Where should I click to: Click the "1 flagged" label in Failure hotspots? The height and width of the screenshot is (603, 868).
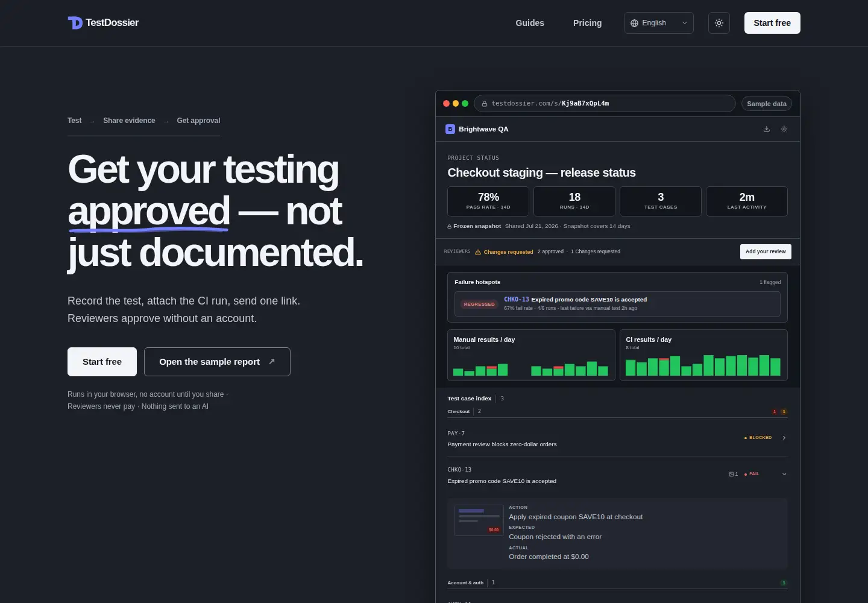pos(770,282)
